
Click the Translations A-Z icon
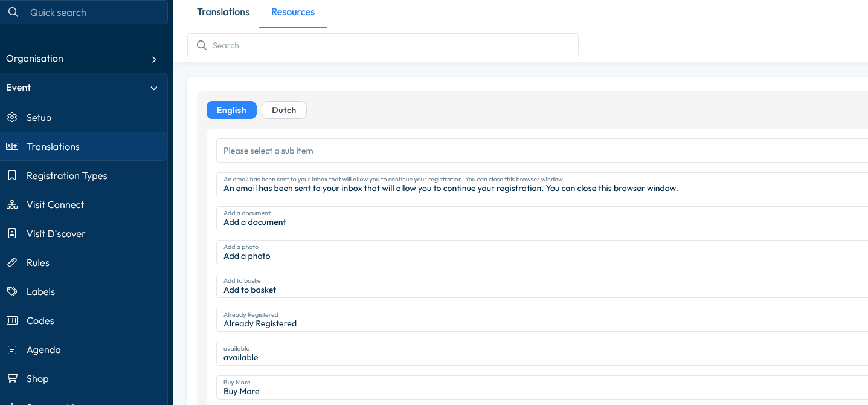[x=12, y=146]
